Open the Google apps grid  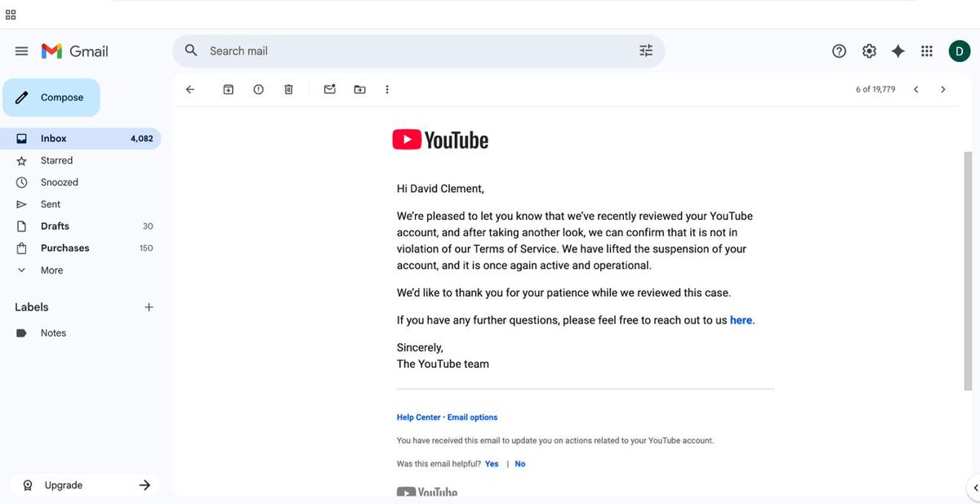[x=926, y=51]
